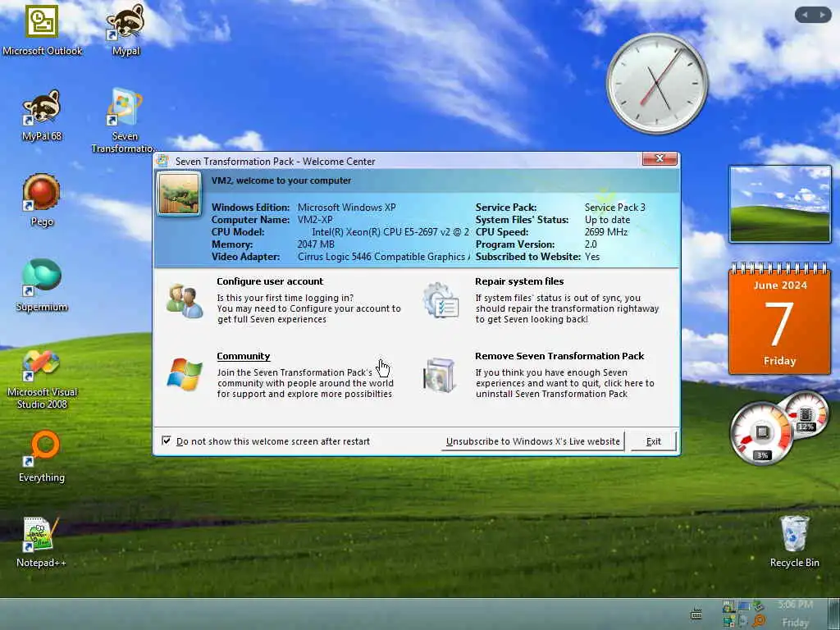Viewport: 840px width, 630px height.
Task: Click the Welcome Center title bar icon
Action: pos(163,161)
